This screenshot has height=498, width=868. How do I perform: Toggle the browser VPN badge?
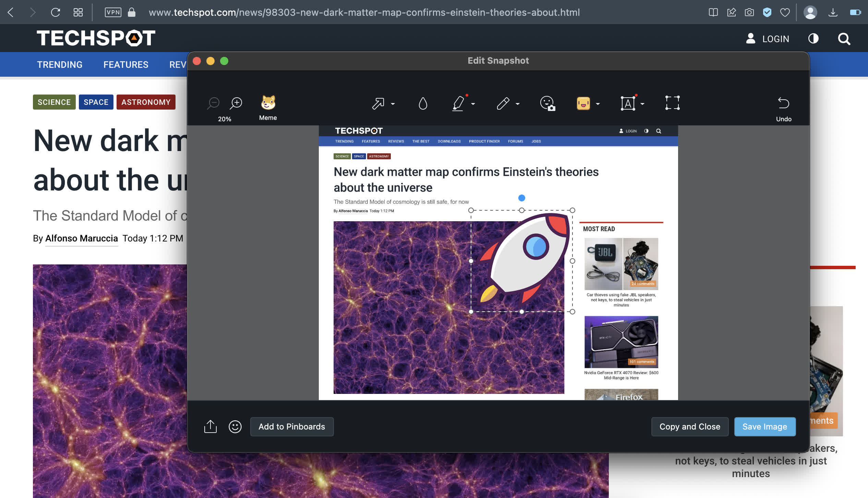pos(113,13)
